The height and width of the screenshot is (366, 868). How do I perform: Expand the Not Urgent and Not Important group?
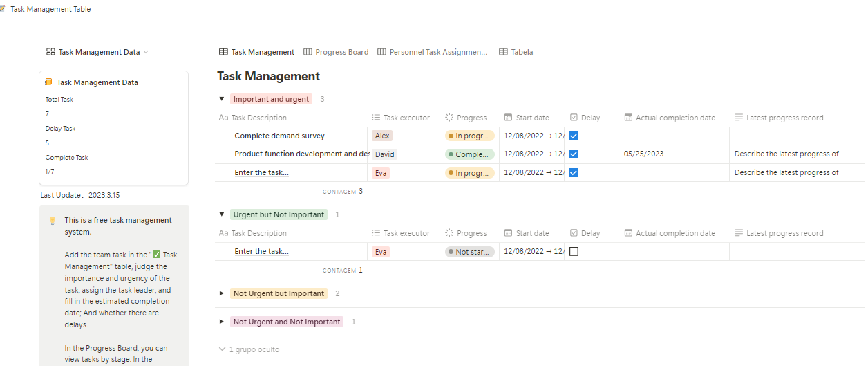coord(222,322)
